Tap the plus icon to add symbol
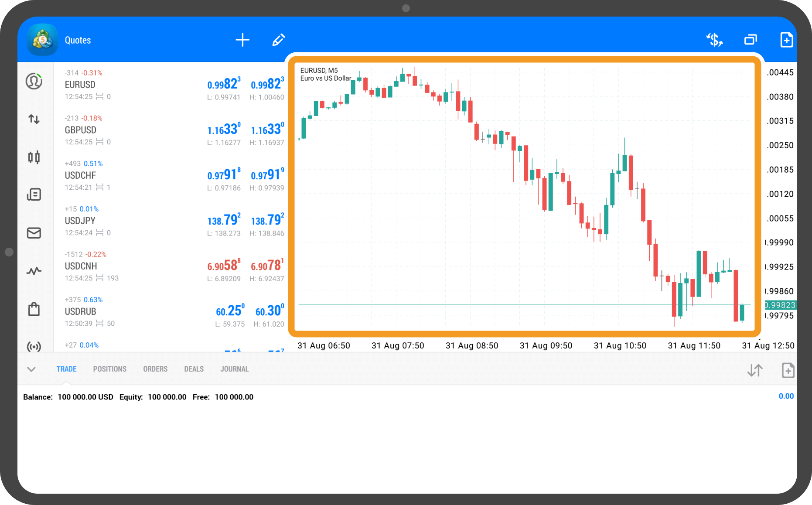The height and width of the screenshot is (505, 812). pos(242,40)
